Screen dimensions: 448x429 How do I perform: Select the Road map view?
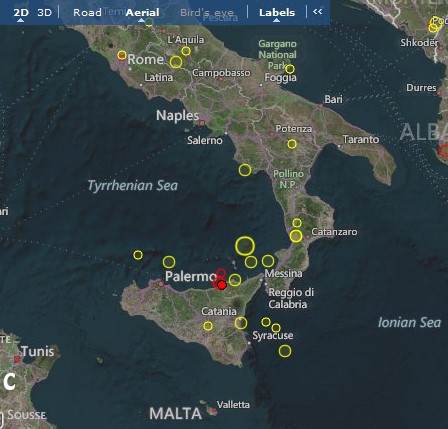click(87, 13)
